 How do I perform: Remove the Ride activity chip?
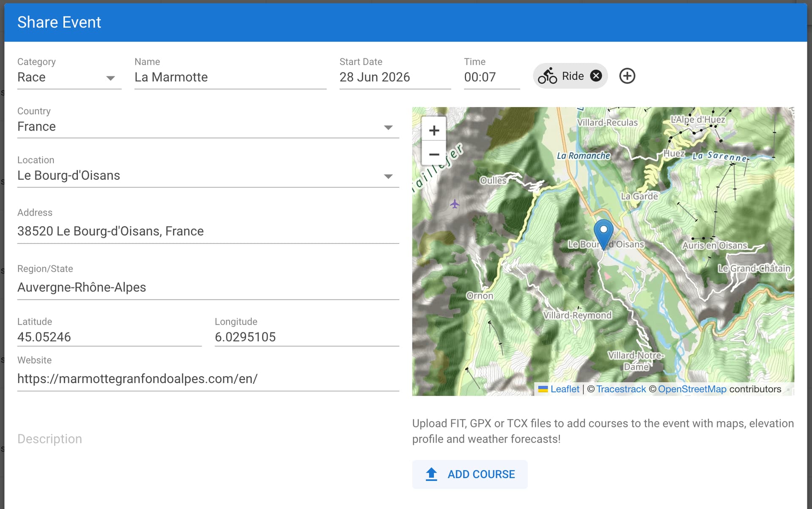click(x=596, y=76)
